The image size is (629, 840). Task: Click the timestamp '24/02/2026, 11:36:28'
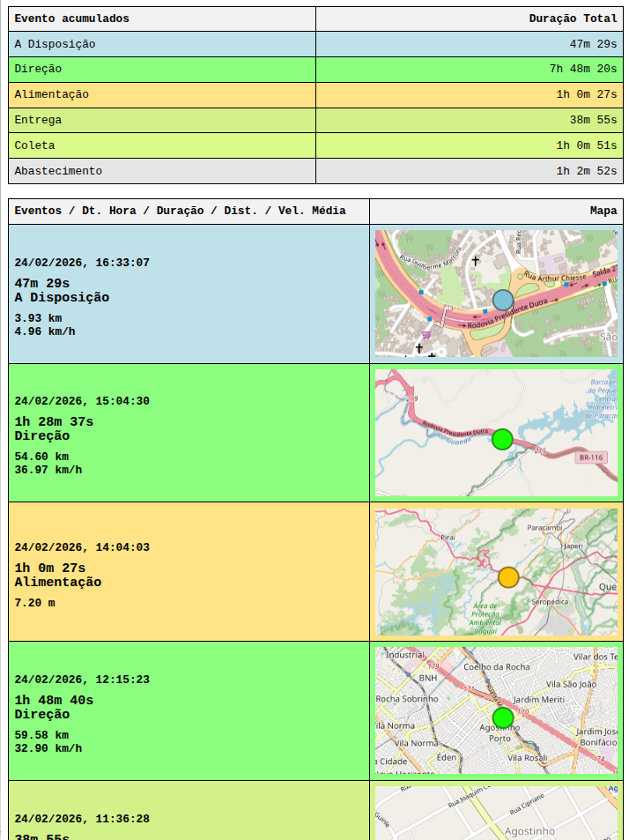[x=82, y=819]
